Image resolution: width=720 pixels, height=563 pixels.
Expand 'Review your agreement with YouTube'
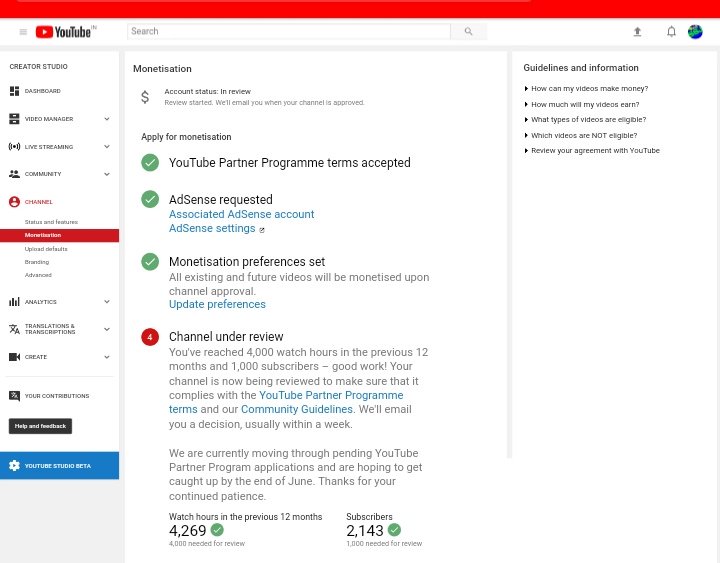(591, 151)
